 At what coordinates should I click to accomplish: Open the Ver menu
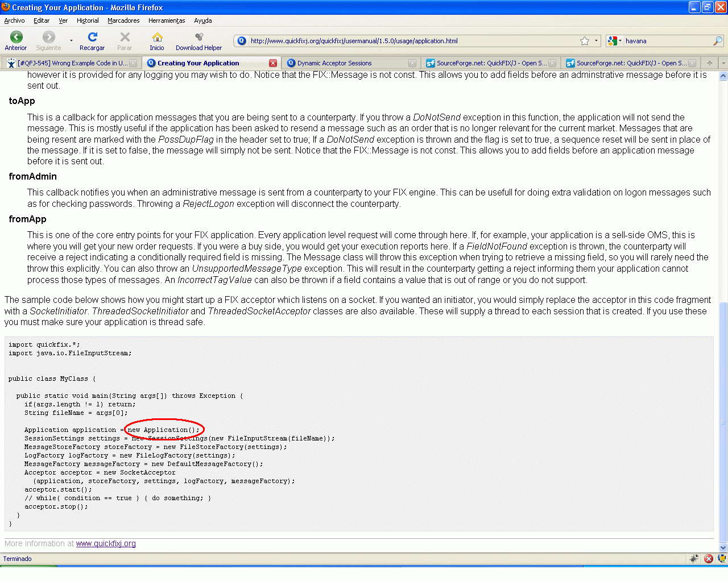tap(63, 20)
